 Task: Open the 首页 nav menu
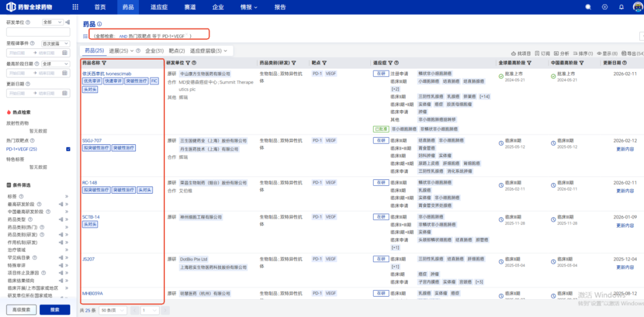point(100,7)
